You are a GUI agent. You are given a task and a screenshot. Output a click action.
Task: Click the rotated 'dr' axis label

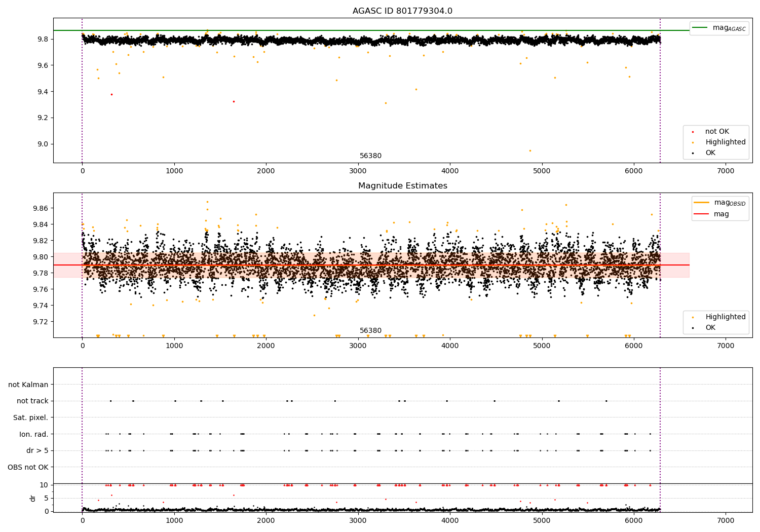click(x=33, y=498)
